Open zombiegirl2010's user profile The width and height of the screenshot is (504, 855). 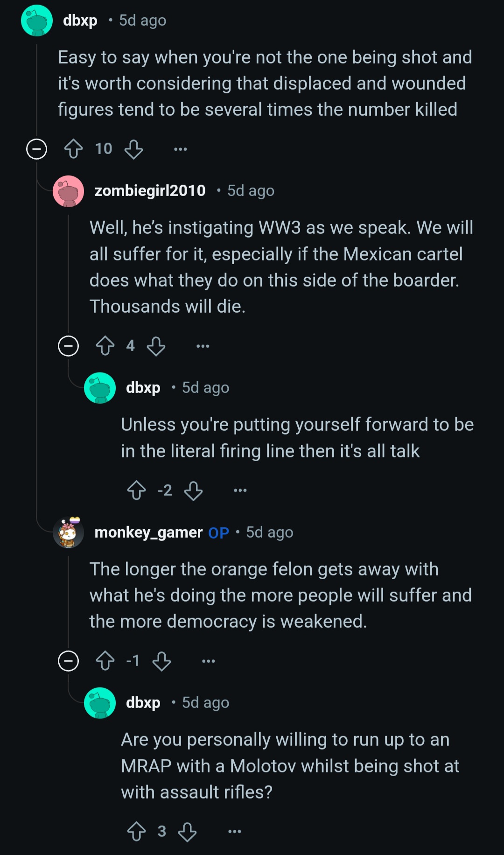(x=150, y=190)
